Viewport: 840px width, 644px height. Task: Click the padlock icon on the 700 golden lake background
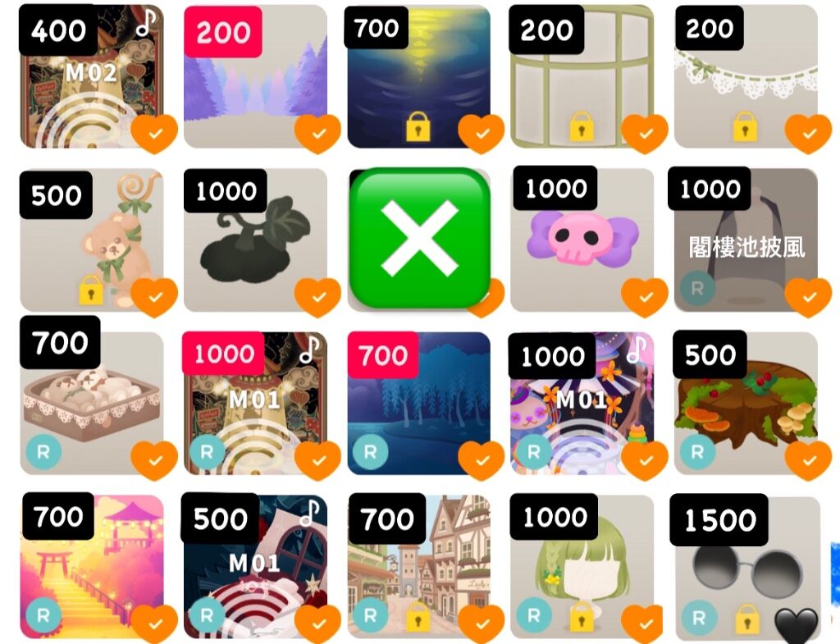click(x=418, y=126)
